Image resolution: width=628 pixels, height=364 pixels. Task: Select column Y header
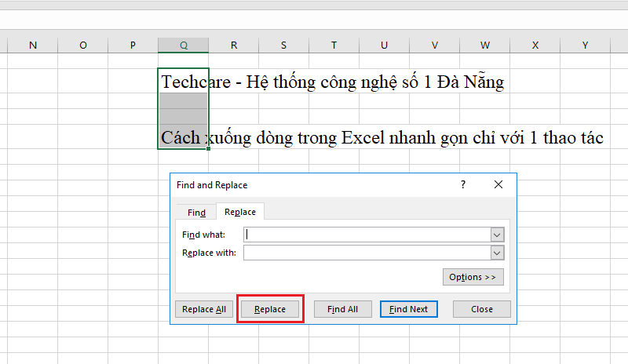coord(585,45)
